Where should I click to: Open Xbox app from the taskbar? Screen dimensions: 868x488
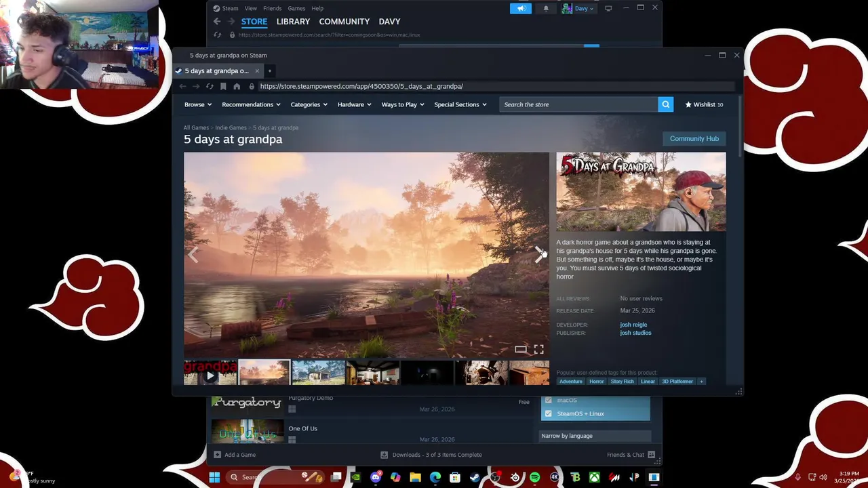pos(594,477)
